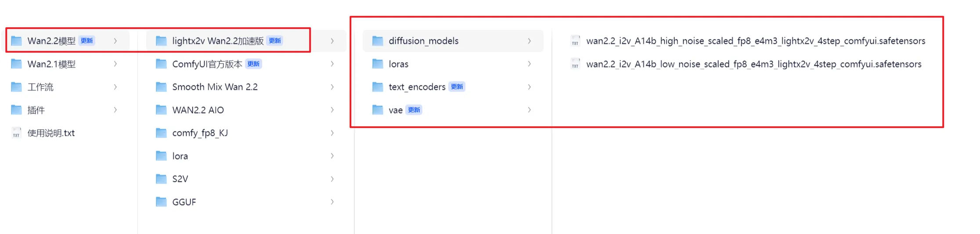Select the low_noise safetensors file name
The image size is (980, 234).
pyautogui.click(x=753, y=64)
